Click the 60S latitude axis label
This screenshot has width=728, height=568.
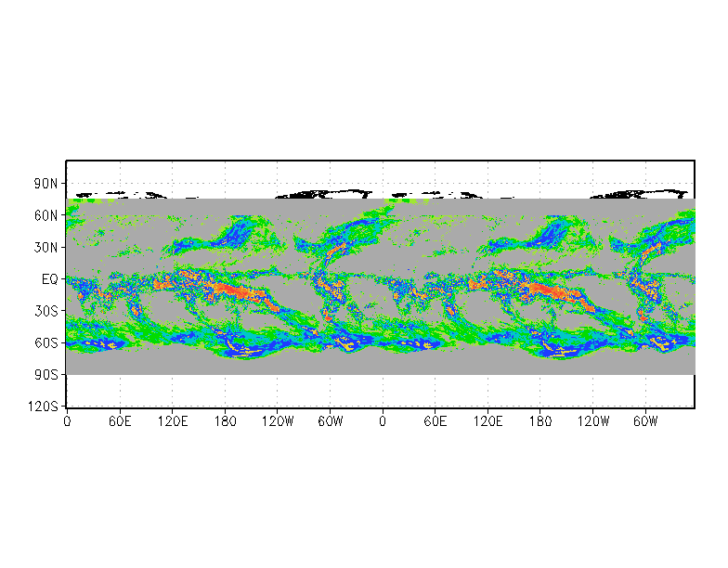(x=46, y=343)
